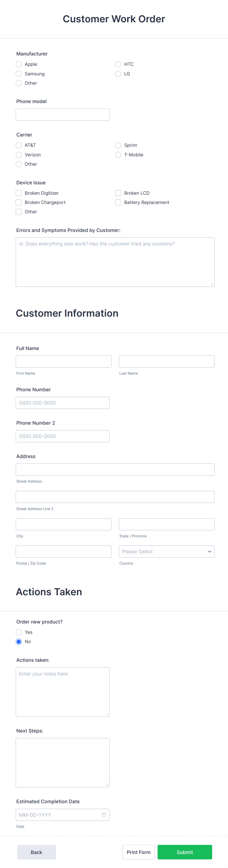228x868 pixels.
Task: Click the Print Form button
Action: 139,852
